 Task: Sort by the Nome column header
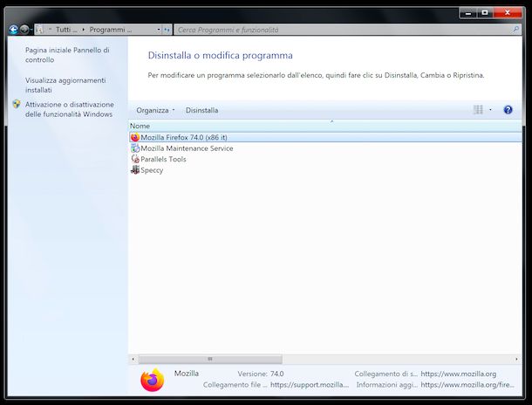tap(325, 126)
